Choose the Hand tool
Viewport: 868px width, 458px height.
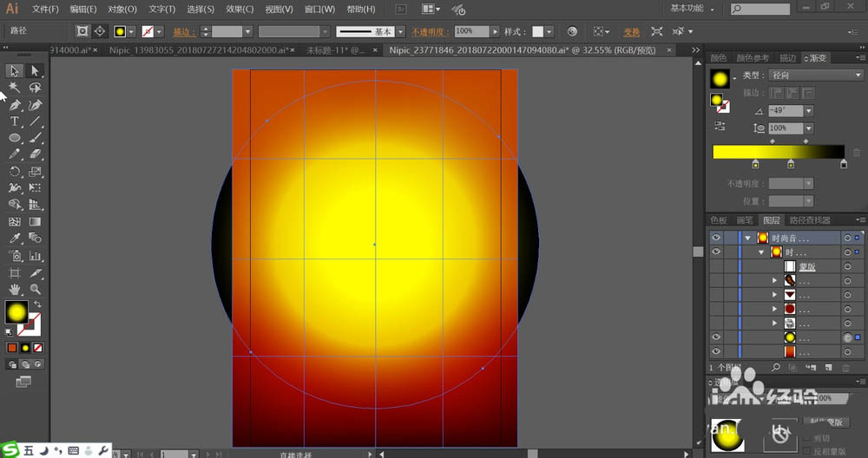pos(15,289)
